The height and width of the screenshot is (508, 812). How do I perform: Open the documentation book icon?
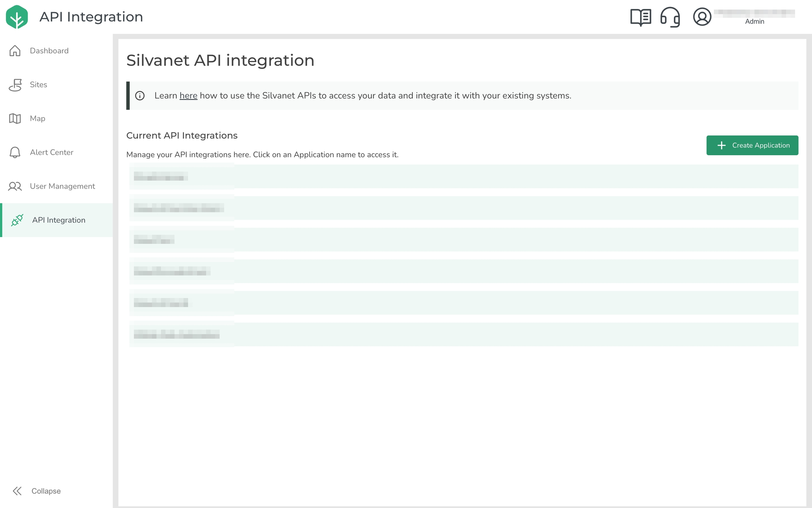pos(640,17)
